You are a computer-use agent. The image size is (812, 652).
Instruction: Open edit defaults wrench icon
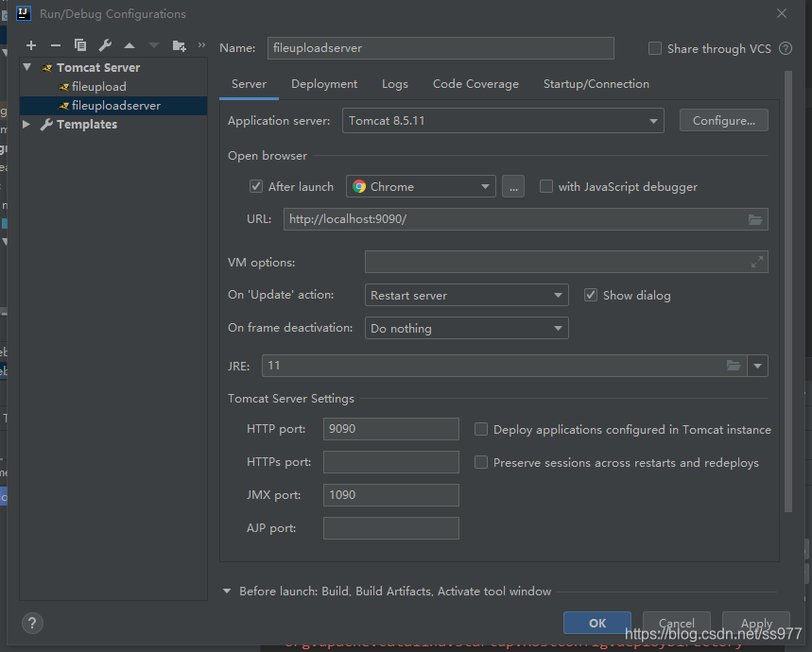tap(105, 45)
